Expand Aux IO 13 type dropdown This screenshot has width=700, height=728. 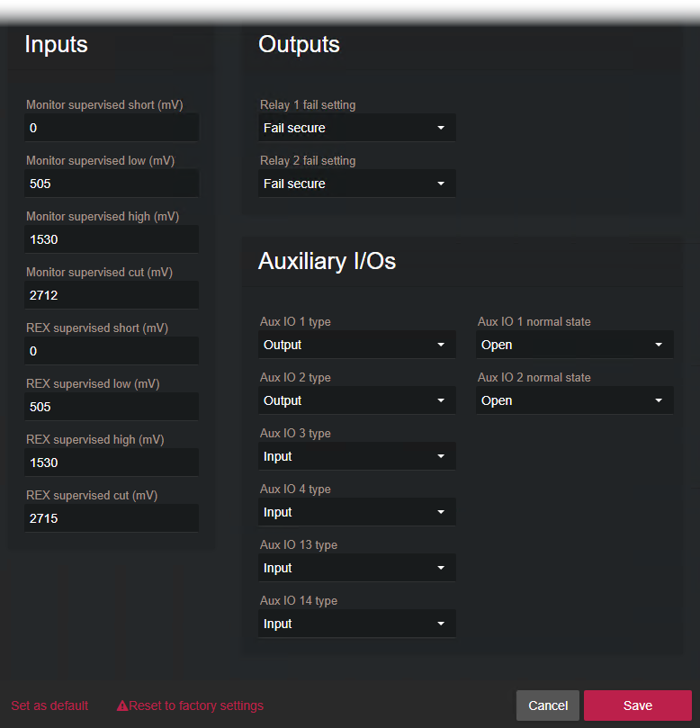pyautogui.click(x=356, y=568)
